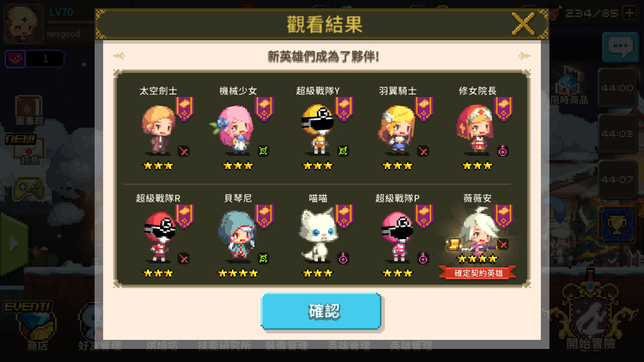Select the 羽翼騎士 hero sprite
This screenshot has height=362, width=644.
pos(396,129)
